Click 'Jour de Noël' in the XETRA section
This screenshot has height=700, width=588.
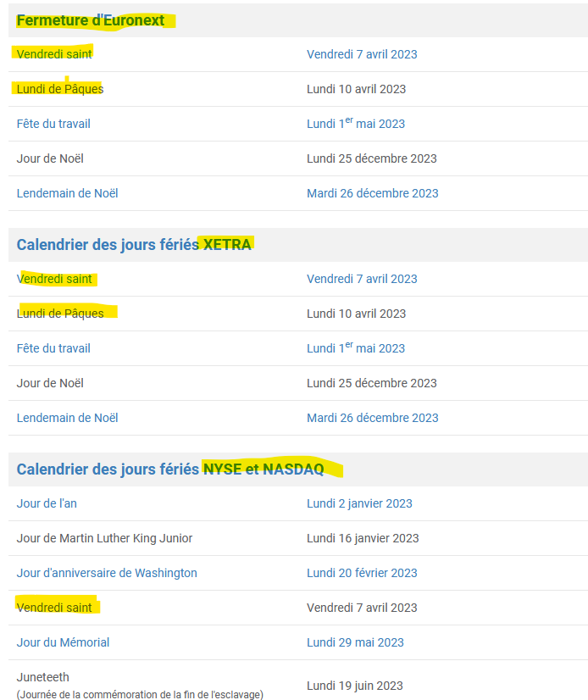tap(50, 384)
